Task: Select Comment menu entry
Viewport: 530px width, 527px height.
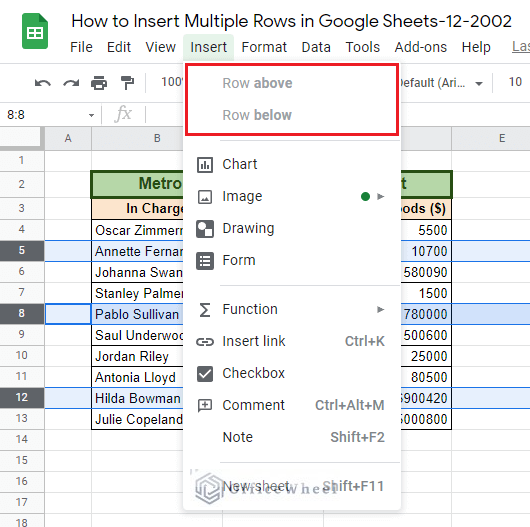Action: (x=291, y=405)
